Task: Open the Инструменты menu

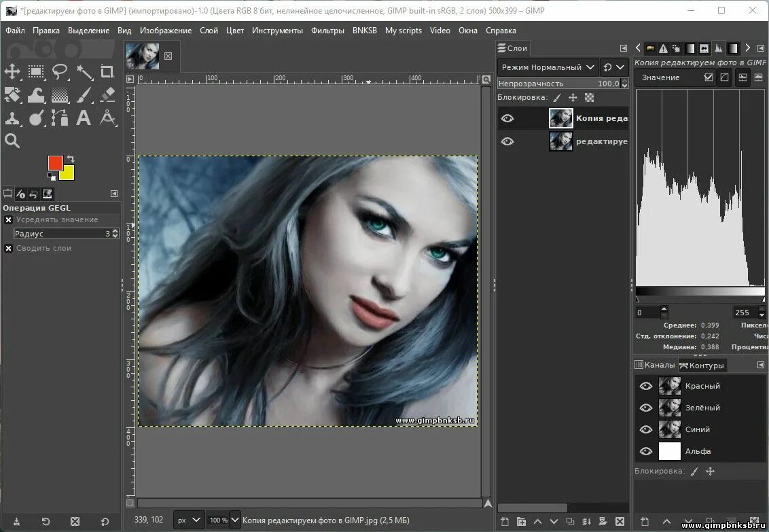Action: [x=278, y=31]
